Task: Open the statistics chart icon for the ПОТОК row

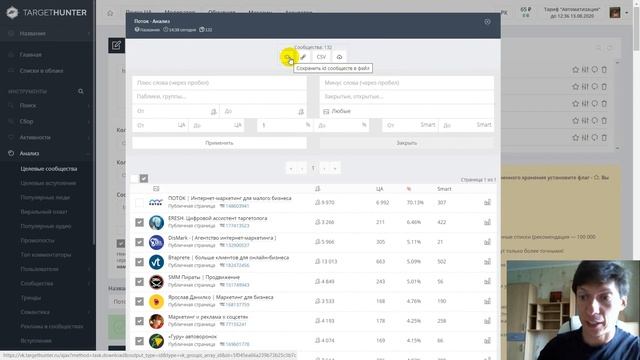Action: [487, 202]
